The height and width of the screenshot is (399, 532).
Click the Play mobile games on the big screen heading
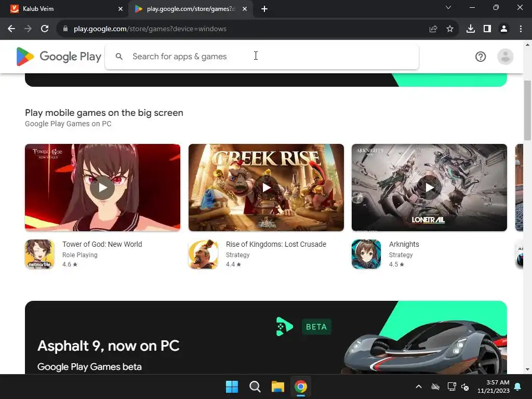[x=104, y=113]
